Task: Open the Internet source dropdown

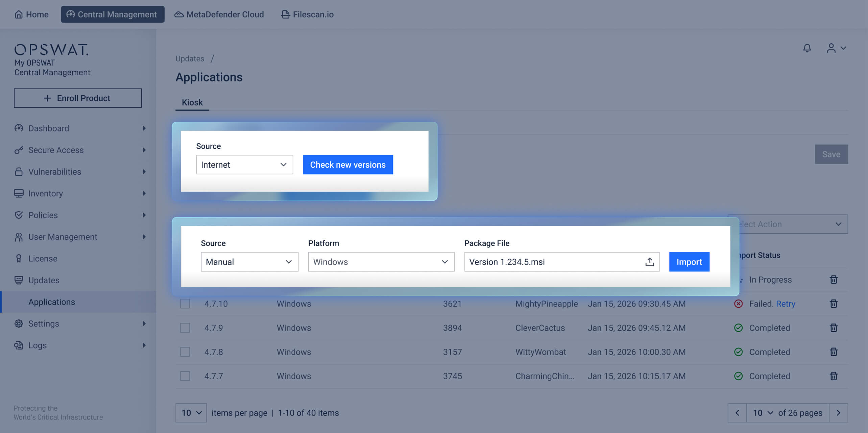Action: click(244, 165)
